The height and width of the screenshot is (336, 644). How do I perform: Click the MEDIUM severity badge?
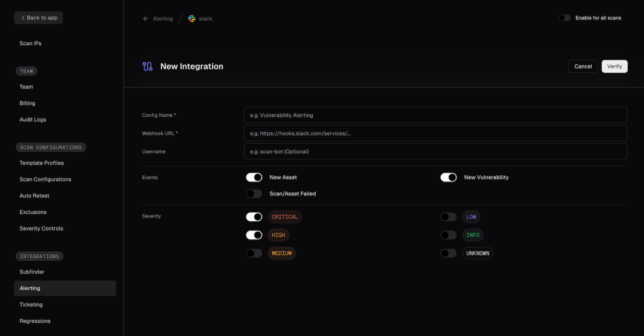(281, 253)
